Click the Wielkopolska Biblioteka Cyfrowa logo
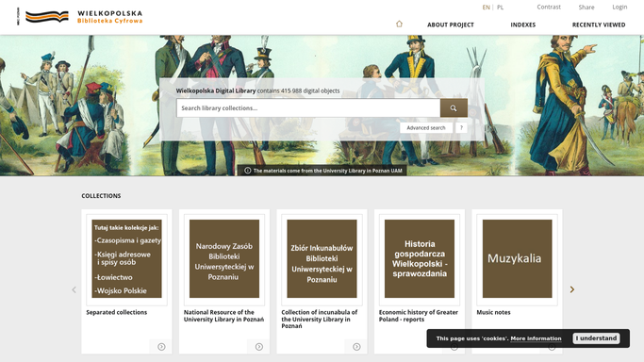644x362 pixels. coord(83,16)
